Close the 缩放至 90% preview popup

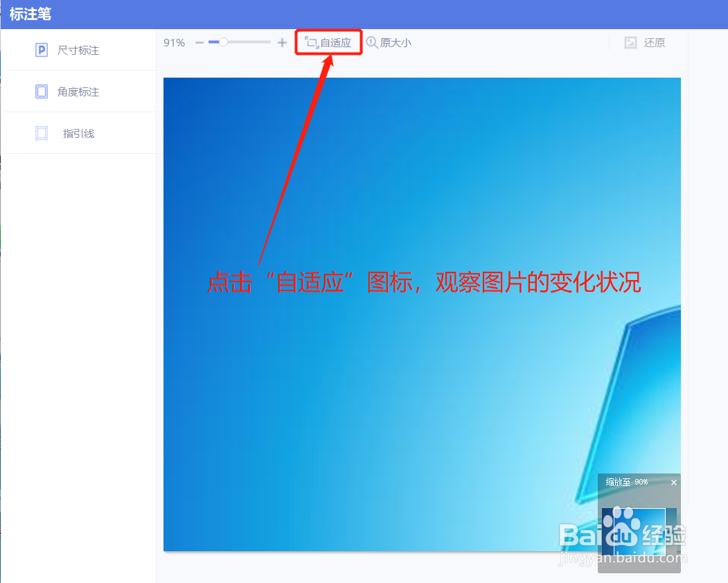pos(674,482)
